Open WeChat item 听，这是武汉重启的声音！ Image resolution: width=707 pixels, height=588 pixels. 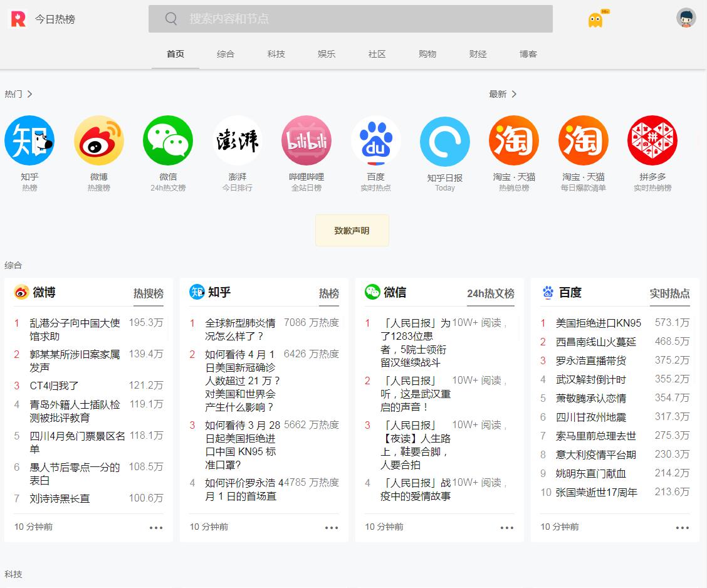[416, 394]
